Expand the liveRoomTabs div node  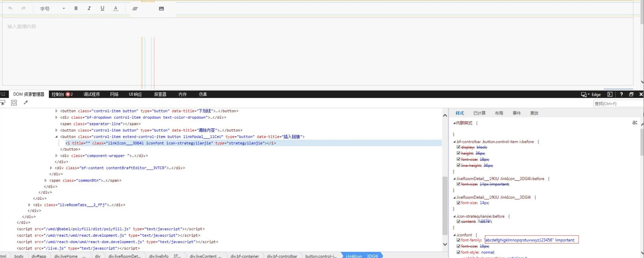[x=29, y=205]
